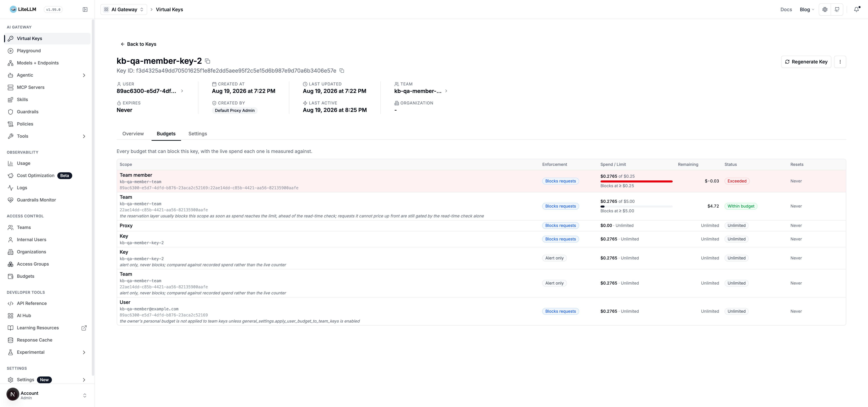
Task: Collapse the sidebar panel icon
Action: [85, 9]
